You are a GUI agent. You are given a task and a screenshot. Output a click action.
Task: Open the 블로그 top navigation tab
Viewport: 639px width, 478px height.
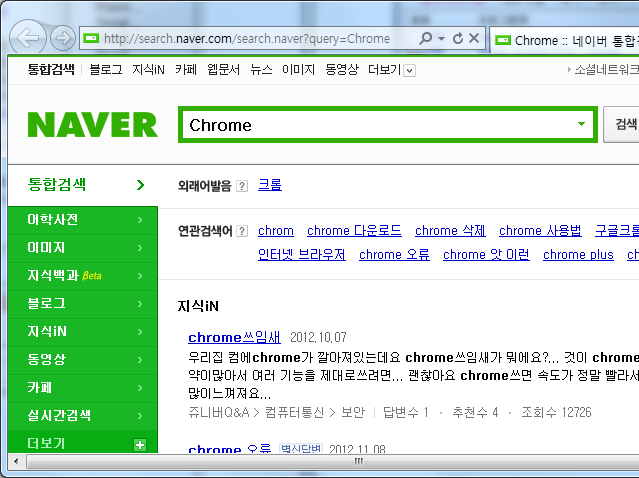pyautogui.click(x=106, y=69)
